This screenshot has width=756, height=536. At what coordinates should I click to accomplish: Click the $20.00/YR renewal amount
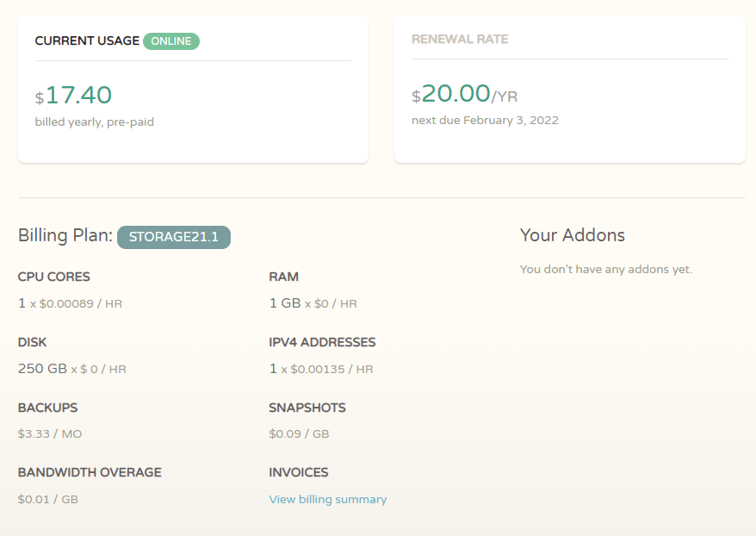(x=465, y=94)
